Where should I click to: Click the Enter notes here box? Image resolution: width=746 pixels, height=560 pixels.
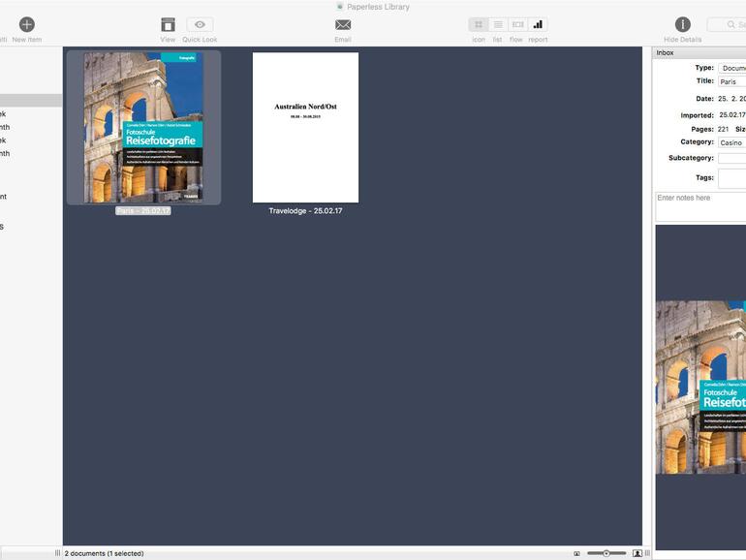[700, 207]
